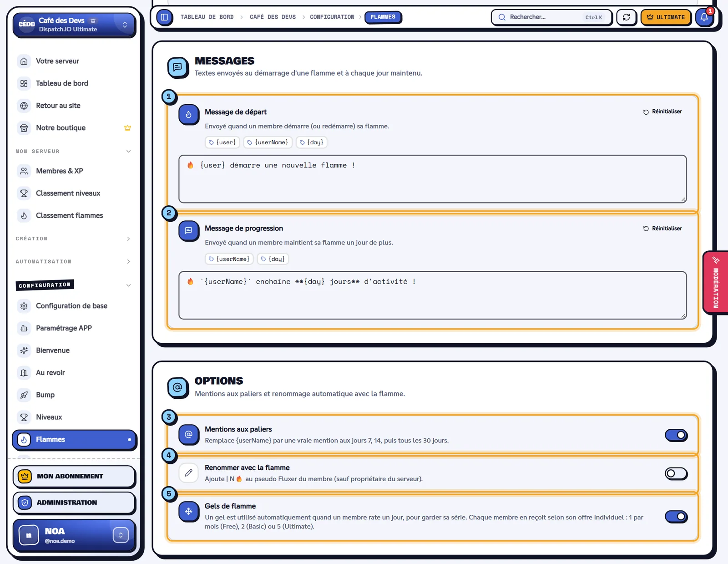
Task: Collapse the Configuration section
Action: (74, 285)
